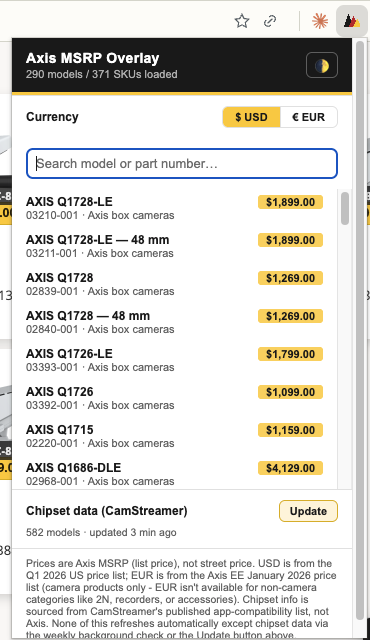370x640 pixels.
Task: Select the AXIS Q1728-LE — 48 mm row
Action: pyautogui.click(x=176, y=246)
